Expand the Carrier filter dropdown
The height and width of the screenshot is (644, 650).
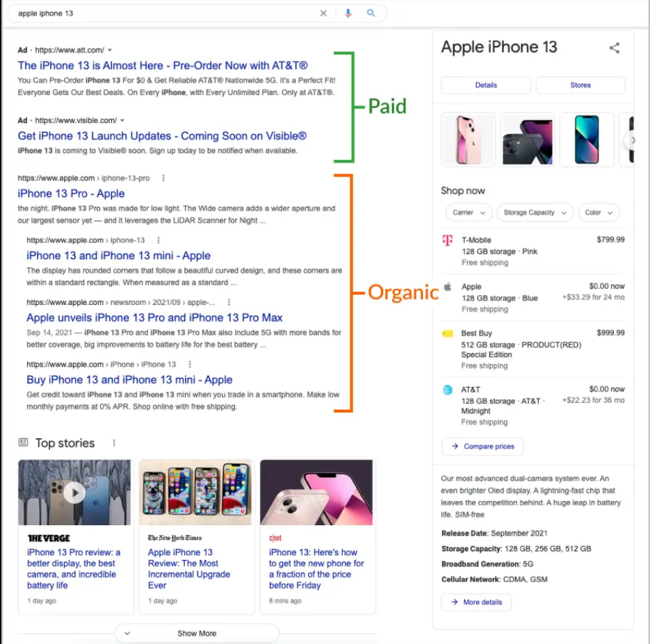coord(467,213)
